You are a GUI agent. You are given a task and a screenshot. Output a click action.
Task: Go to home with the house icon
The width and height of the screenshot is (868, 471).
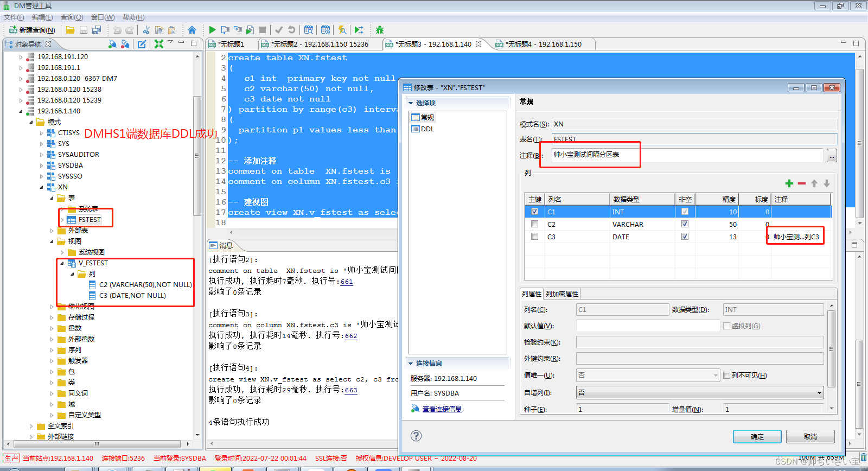tap(192, 30)
